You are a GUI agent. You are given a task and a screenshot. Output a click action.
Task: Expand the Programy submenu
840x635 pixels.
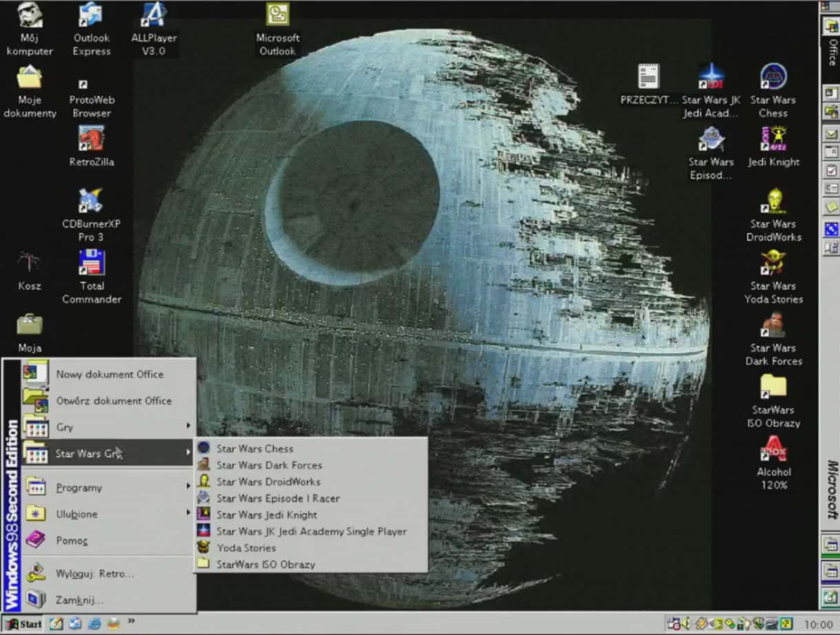108,487
